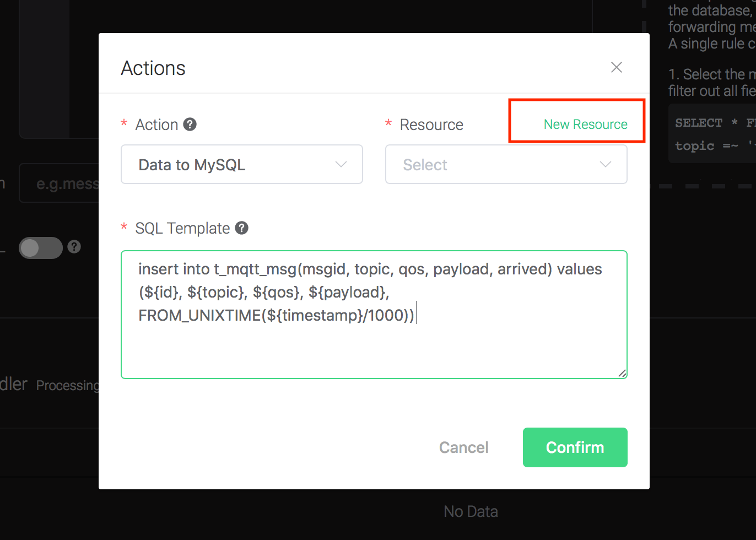
Task: Click the SQL Template field label
Action: pyautogui.click(x=182, y=228)
